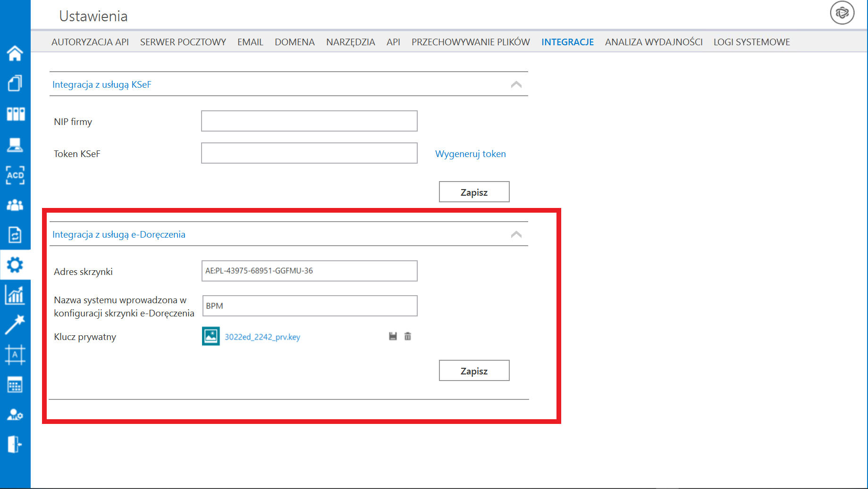Go to the ANALIZA WYDAJNOŚCI tab
This screenshot has height=489, width=868.
653,42
